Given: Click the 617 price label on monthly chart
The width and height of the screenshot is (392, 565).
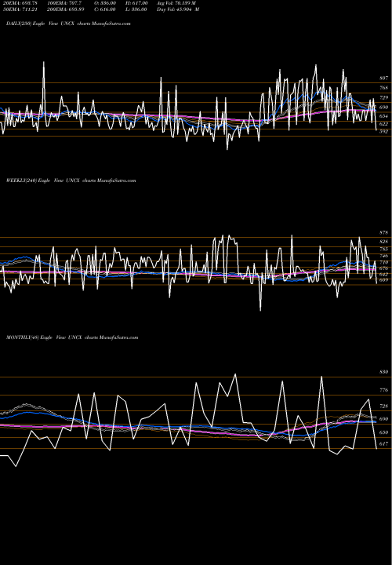Looking at the screenshot, I should (383, 444).
